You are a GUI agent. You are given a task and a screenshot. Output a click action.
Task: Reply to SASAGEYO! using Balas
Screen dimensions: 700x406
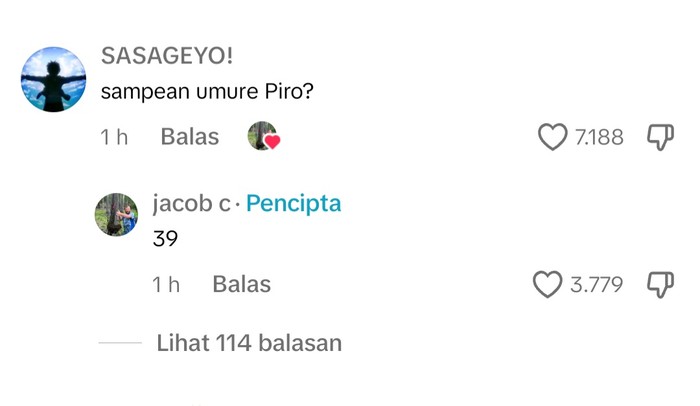(x=189, y=137)
